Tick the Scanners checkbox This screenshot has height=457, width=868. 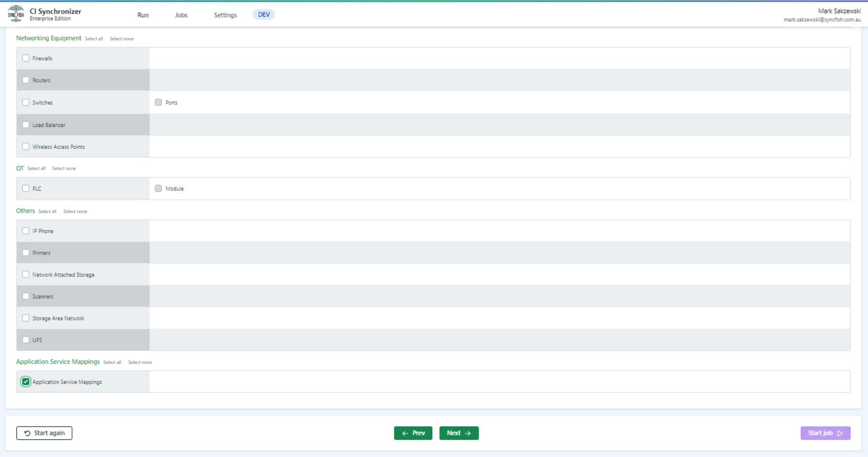(26, 296)
